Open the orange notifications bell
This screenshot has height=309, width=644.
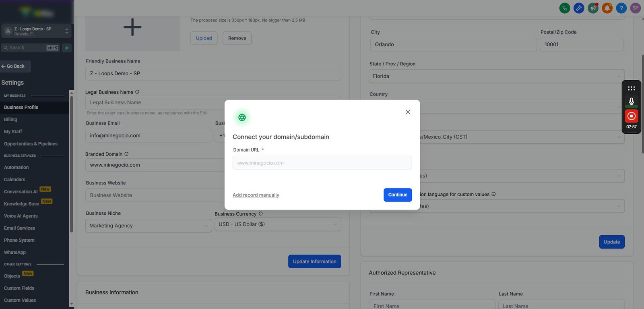click(x=607, y=8)
